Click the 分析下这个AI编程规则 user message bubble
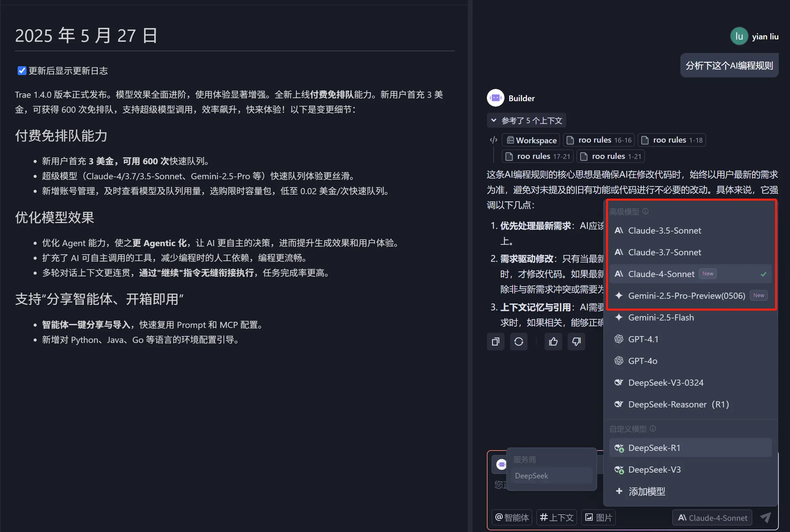Screen dimensions: 790x532 pos(729,66)
